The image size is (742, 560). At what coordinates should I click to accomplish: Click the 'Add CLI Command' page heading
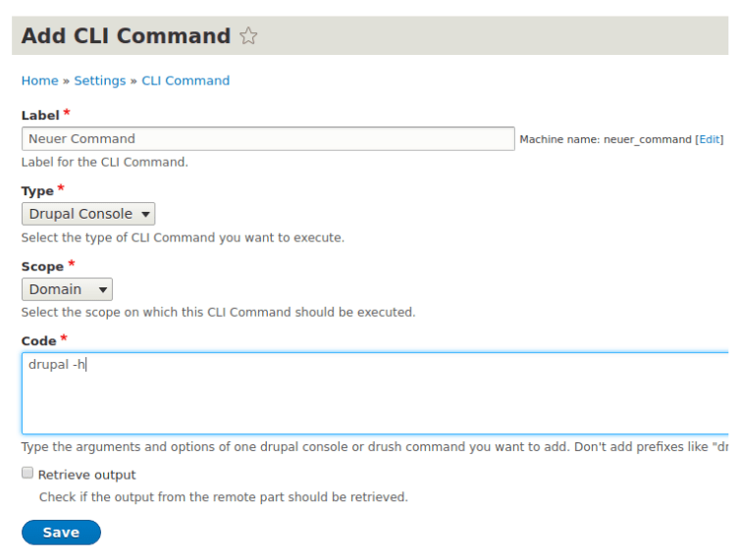click(x=126, y=36)
